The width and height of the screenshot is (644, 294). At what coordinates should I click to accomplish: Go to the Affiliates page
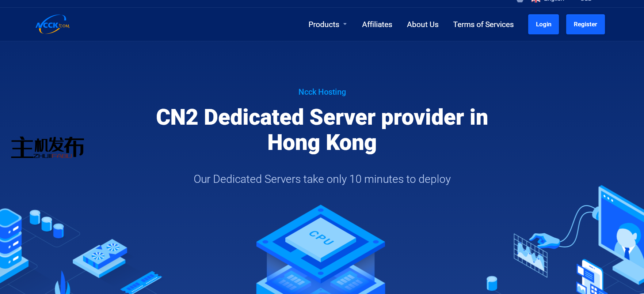(x=377, y=24)
